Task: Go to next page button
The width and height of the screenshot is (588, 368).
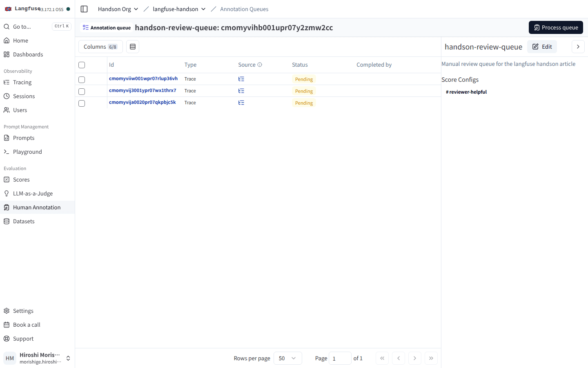Action: (x=415, y=358)
